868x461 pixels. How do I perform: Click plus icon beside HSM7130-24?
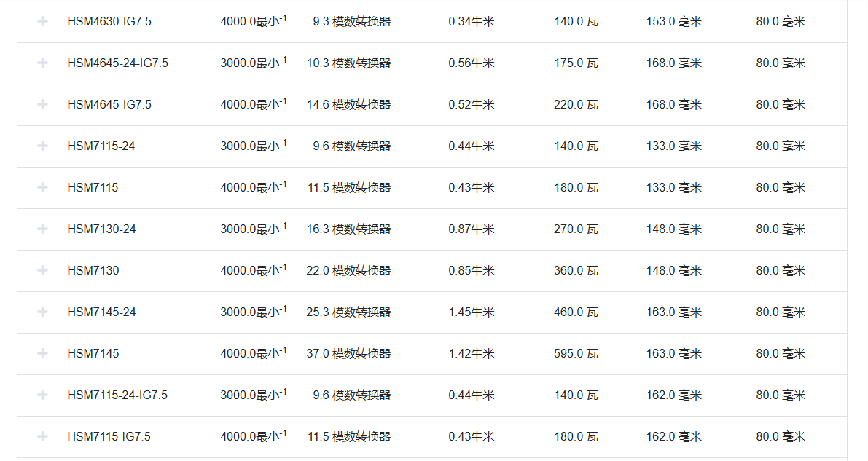pyautogui.click(x=42, y=229)
